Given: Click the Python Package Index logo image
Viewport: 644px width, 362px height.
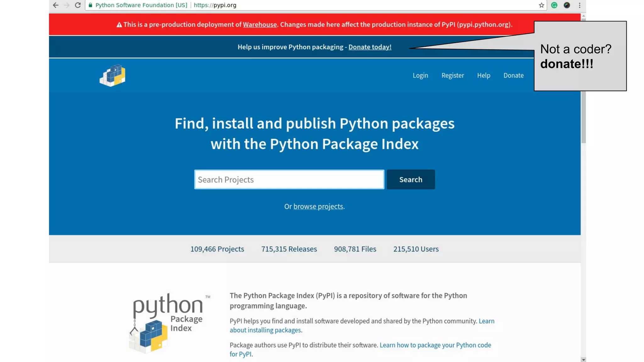Looking at the screenshot, I should [x=170, y=323].
